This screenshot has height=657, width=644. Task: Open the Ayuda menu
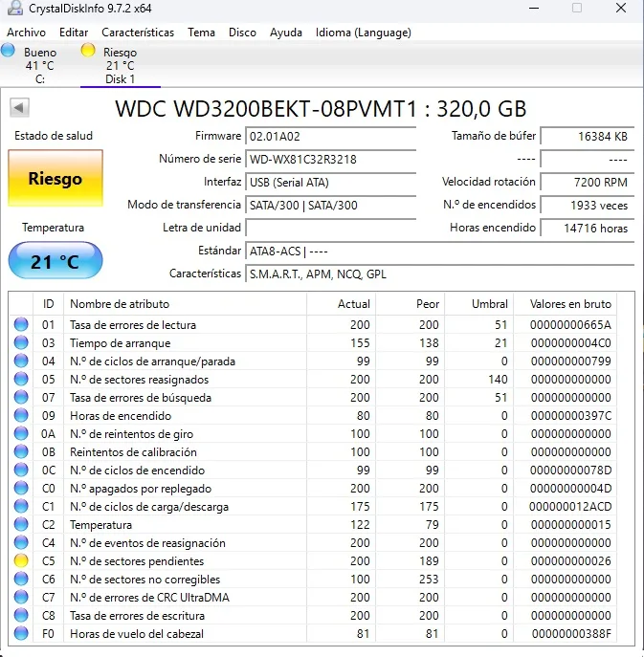(286, 33)
